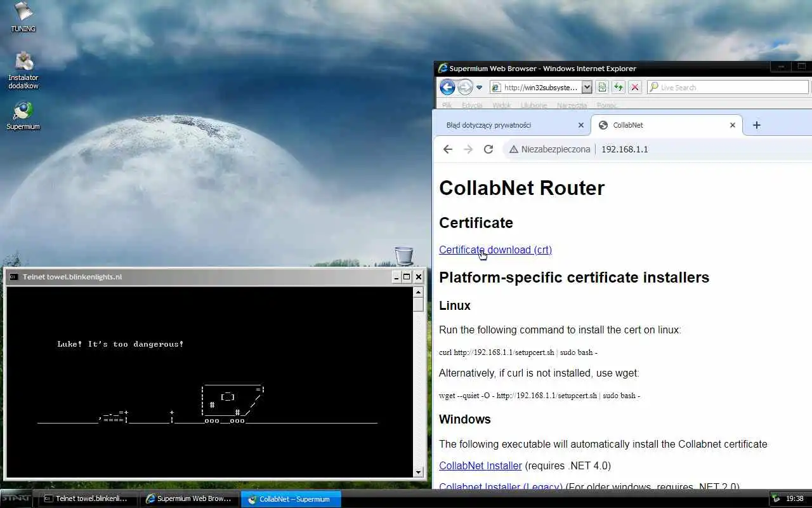Click Telnet scrollbar up arrow

coord(418,292)
